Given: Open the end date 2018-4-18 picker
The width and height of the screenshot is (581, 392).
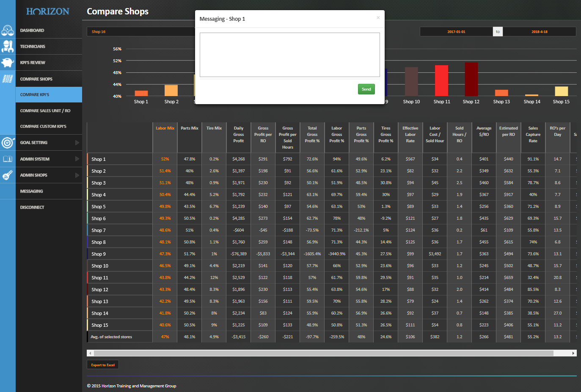Looking at the screenshot, I should (x=540, y=32).
